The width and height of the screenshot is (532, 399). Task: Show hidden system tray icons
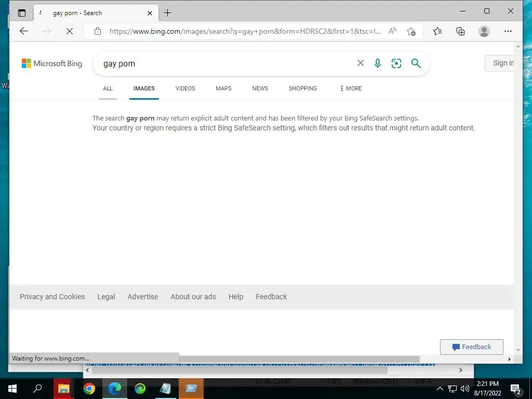[x=440, y=389]
